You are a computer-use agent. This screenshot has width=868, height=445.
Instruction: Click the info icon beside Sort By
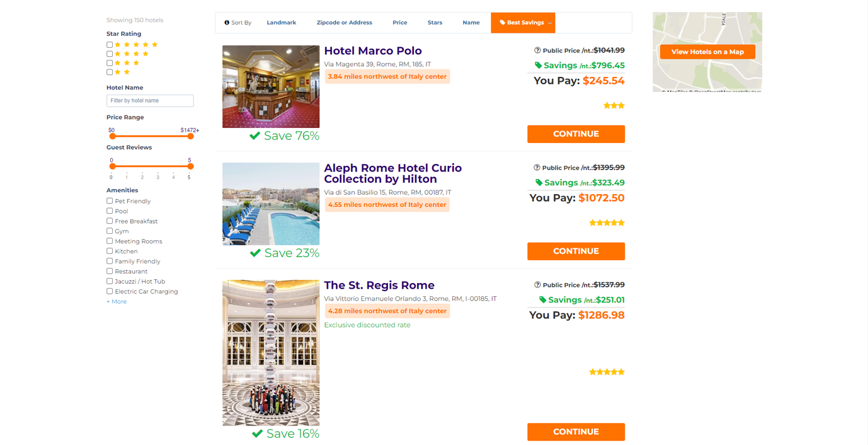click(227, 23)
